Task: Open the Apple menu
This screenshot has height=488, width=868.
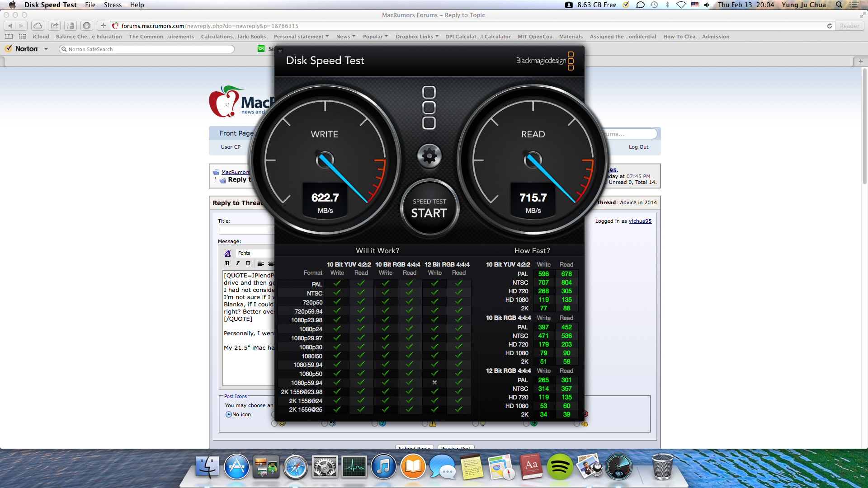Action: tap(12, 5)
